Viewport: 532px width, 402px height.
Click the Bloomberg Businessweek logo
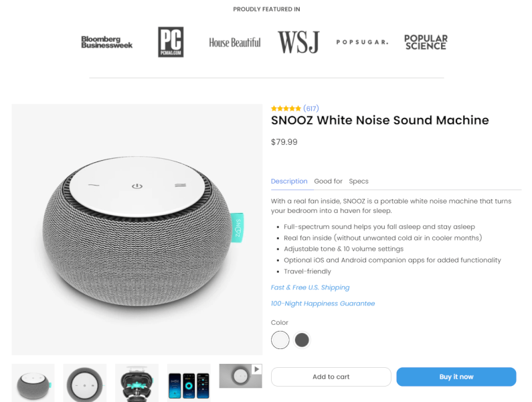(x=106, y=42)
